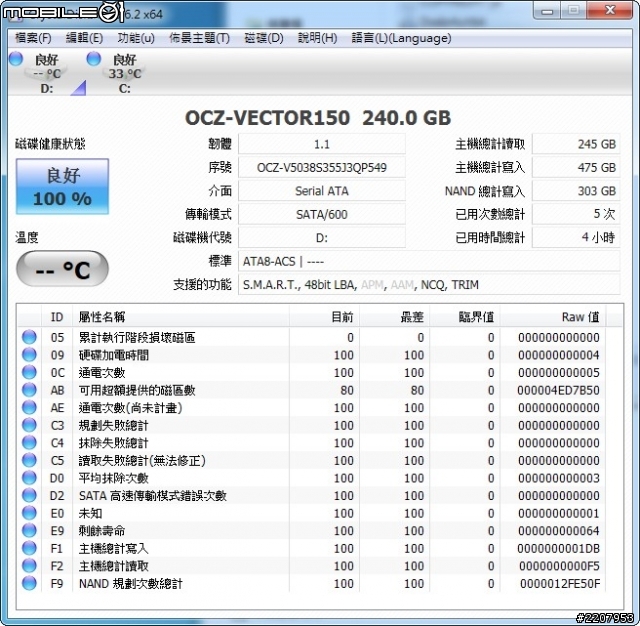Select attribute name NAND 規劃次數總計
640x626 pixels.
click(131, 584)
